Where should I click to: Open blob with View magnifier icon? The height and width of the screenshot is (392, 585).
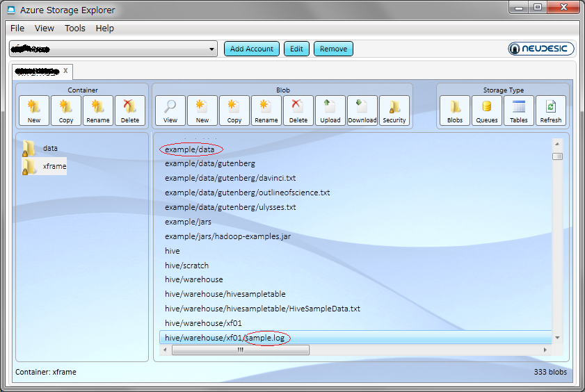pos(170,111)
